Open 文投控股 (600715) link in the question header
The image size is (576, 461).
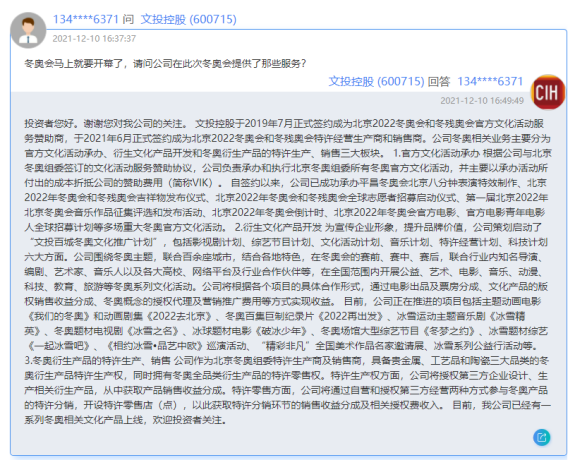point(188,19)
